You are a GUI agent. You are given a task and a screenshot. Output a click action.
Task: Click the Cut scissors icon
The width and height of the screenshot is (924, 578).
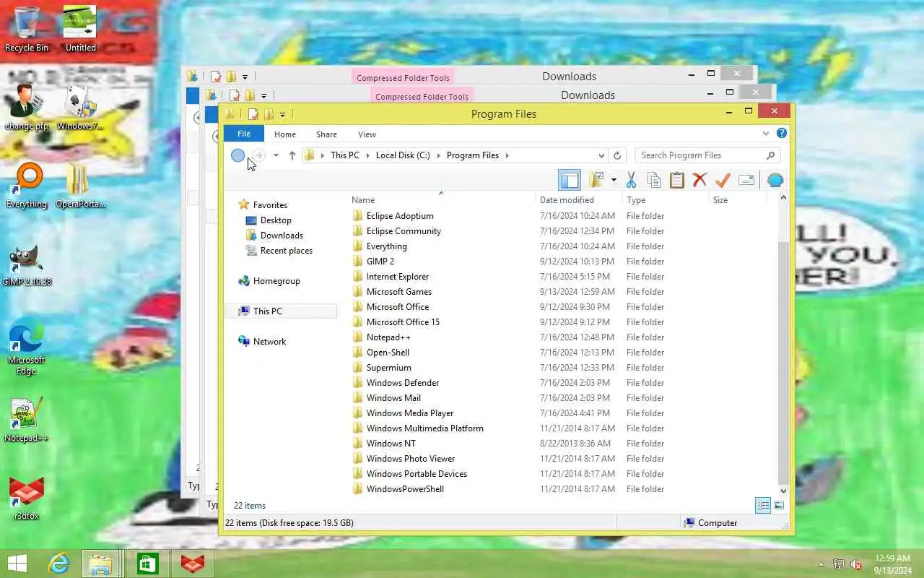(x=631, y=180)
